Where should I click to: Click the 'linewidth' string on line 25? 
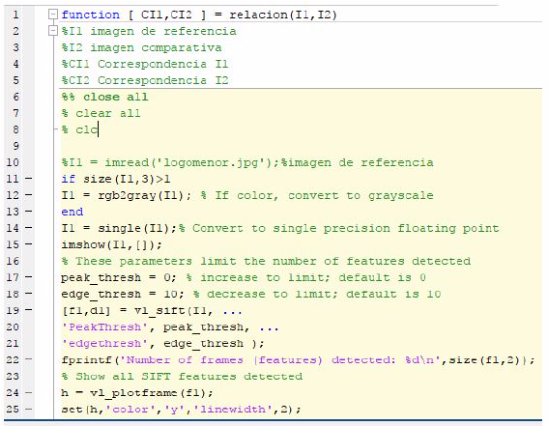pos(233,409)
